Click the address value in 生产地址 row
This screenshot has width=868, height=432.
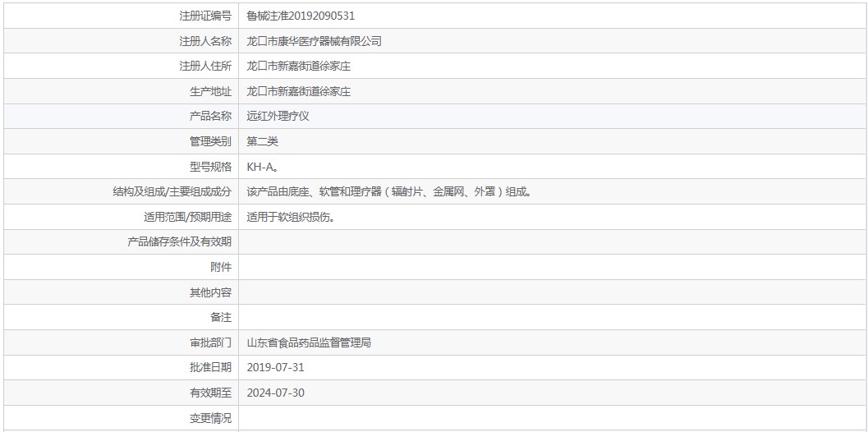coord(298,91)
